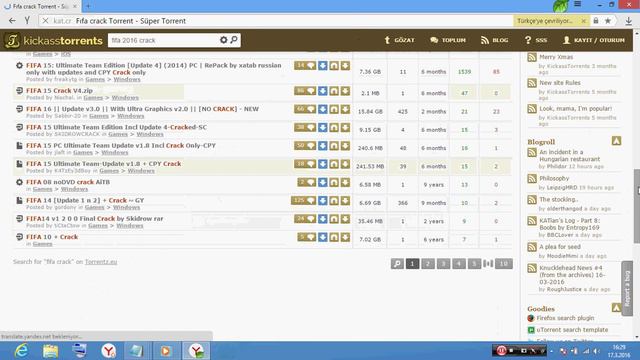This screenshot has height=360, width=640.
Task: Go to results page 3
Action: tap(443, 264)
